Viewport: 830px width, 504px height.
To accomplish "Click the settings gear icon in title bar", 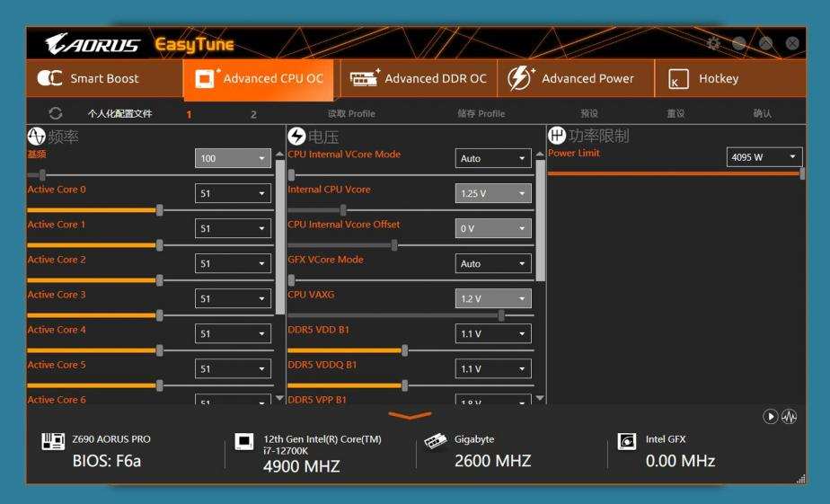I will (713, 43).
